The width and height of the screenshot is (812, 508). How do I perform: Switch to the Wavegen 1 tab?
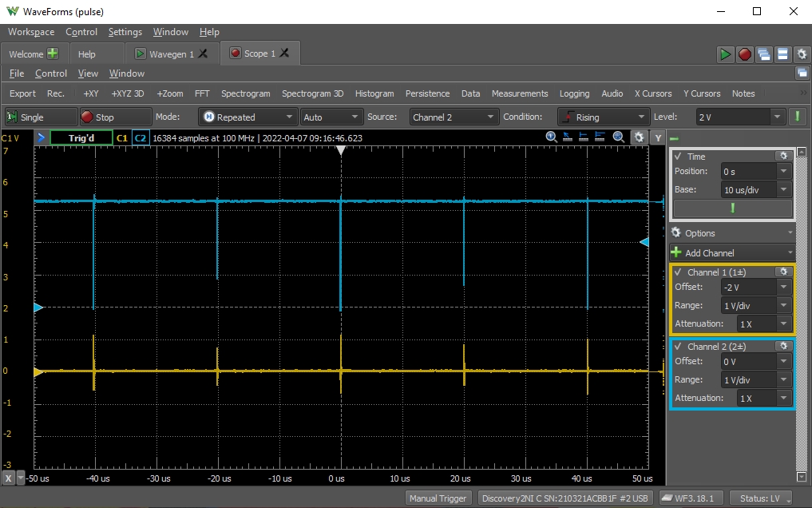172,54
